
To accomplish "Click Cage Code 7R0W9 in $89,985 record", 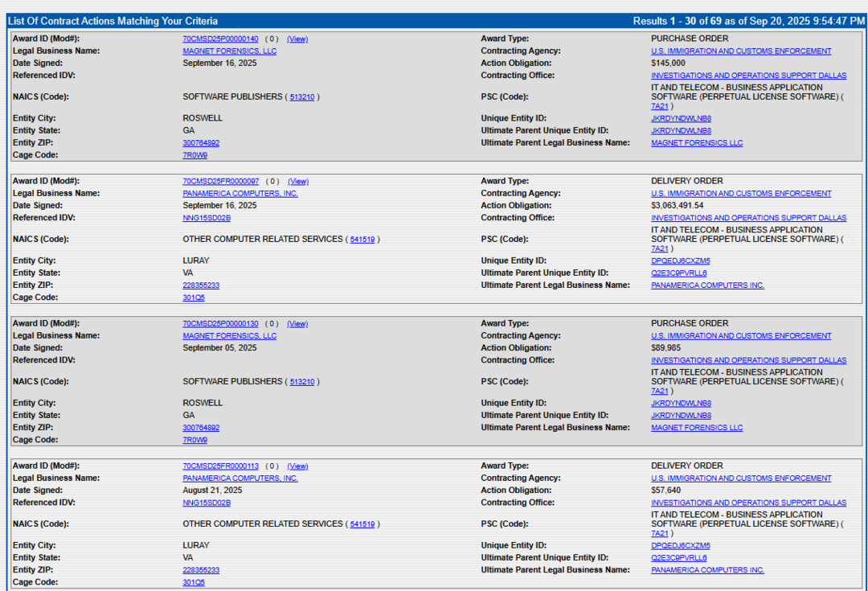I will 194,440.
